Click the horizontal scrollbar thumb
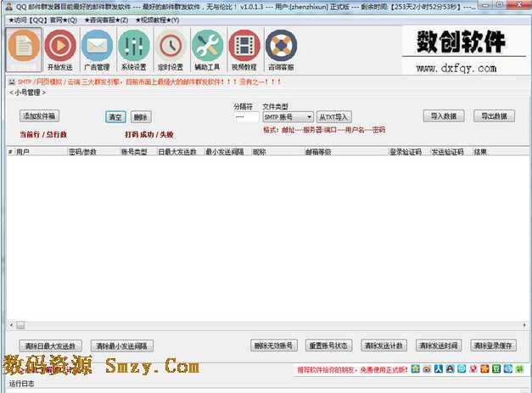Screen dimensions: 532x393 click(20, 325)
